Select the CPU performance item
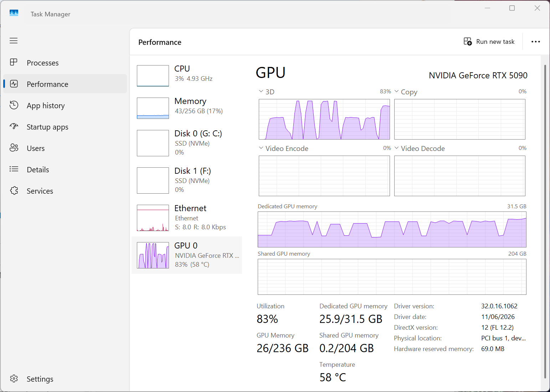The width and height of the screenshot is (550, 392). coord(187,75)
